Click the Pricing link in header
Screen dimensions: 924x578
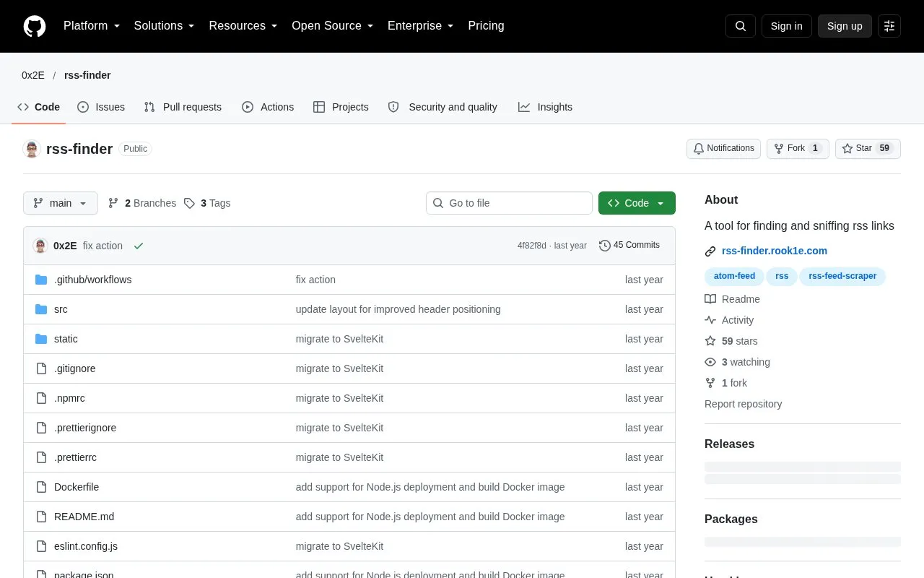click(x=486, y=26)
